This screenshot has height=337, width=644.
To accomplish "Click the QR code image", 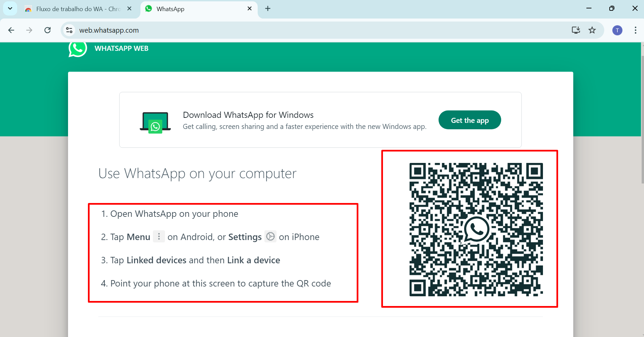I will (476, 230).
